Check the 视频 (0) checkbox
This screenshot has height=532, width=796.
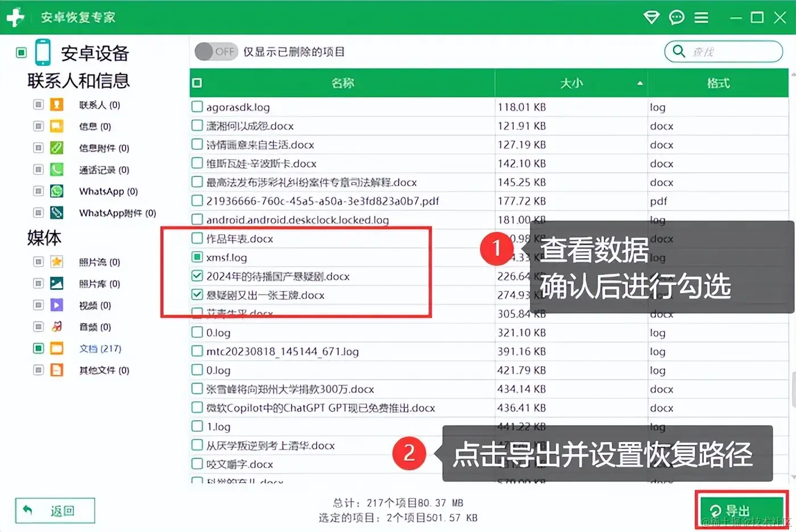coord(38,305)
